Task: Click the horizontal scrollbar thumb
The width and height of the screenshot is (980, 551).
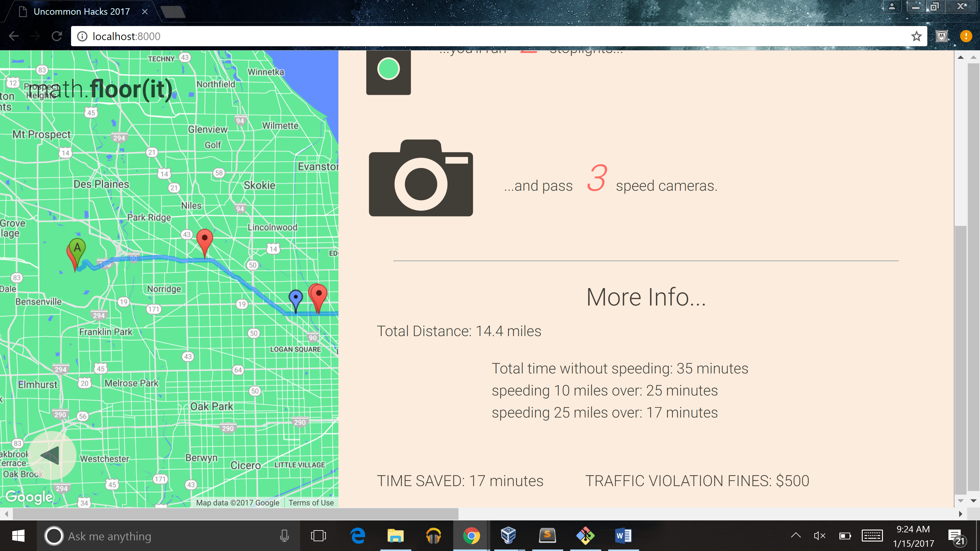Action: pyautogui.click(x=235, y=514)
